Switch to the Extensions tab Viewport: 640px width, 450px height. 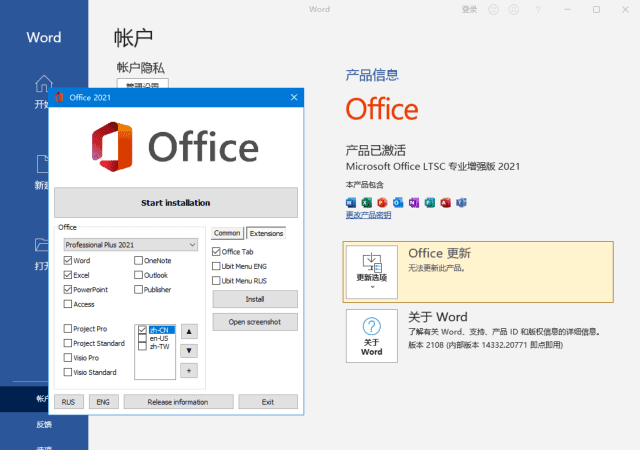click(x=266, y=233)
